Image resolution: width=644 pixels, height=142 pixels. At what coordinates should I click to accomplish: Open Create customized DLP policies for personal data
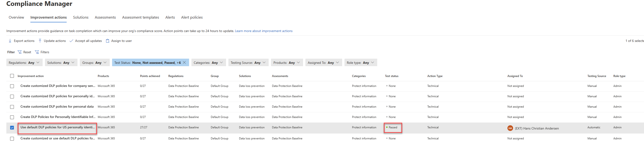(x=57, y=106)
